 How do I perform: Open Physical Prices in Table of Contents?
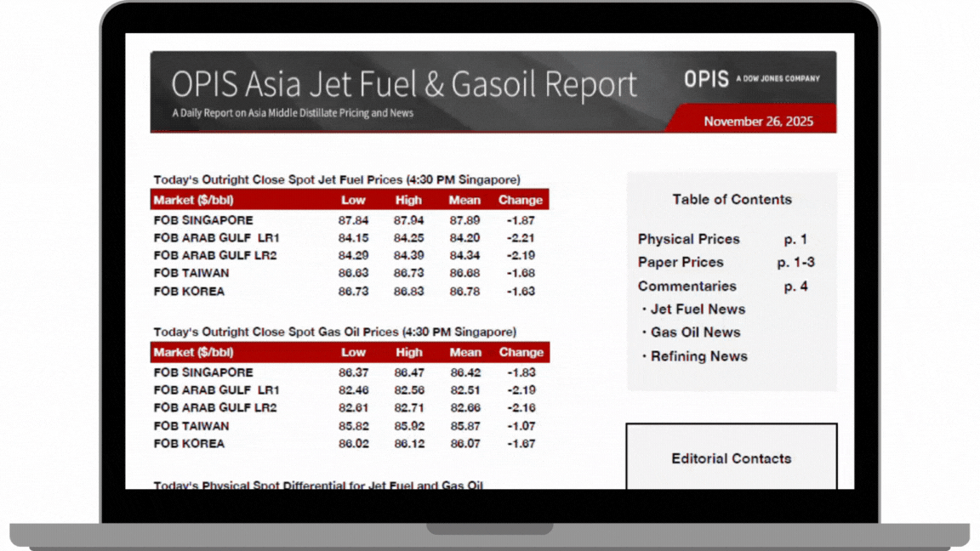coord(688,239)
